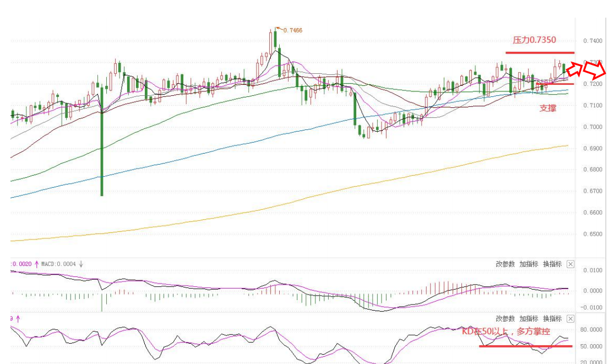Select the 支撑 support label
The width and height of the screenshot is (609, 364).
click(x=547, y=108)
